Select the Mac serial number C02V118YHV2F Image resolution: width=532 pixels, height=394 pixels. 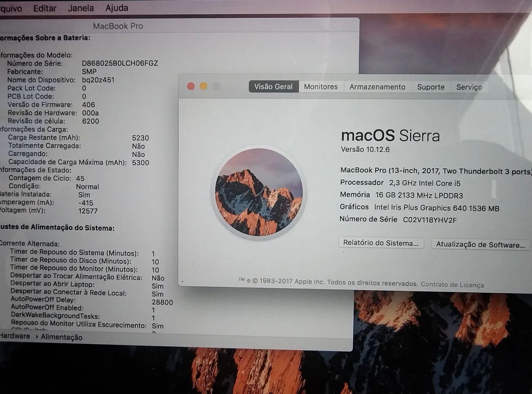(430, 220)
